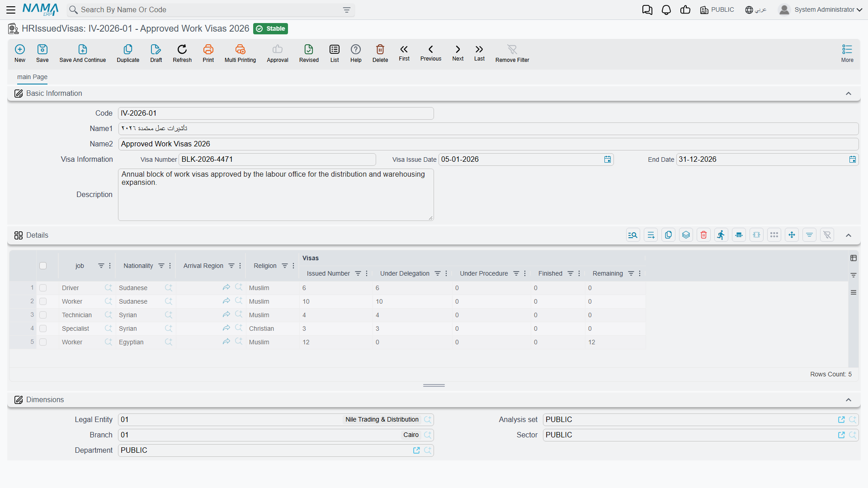Open the Visa Issue Date calendar picker

pos(608,160)
